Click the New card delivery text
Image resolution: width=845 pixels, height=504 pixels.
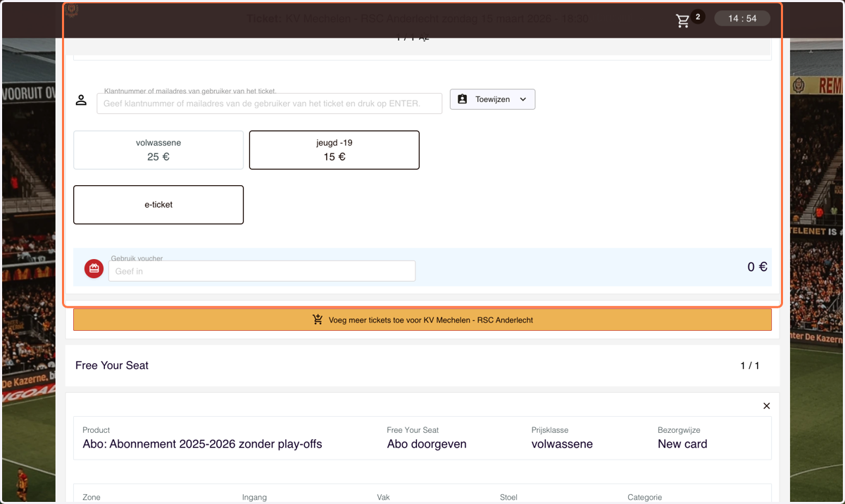(x=682, y=444)
